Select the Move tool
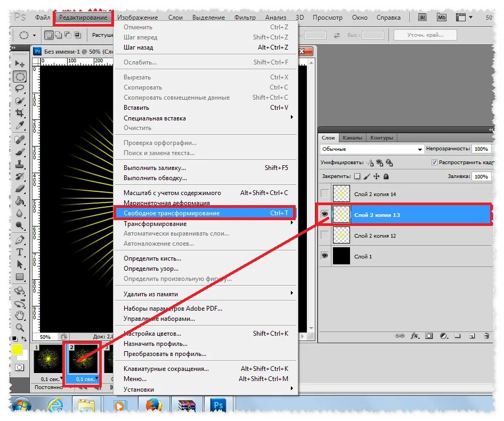This screenshot has width=504, height=421. 20,63
